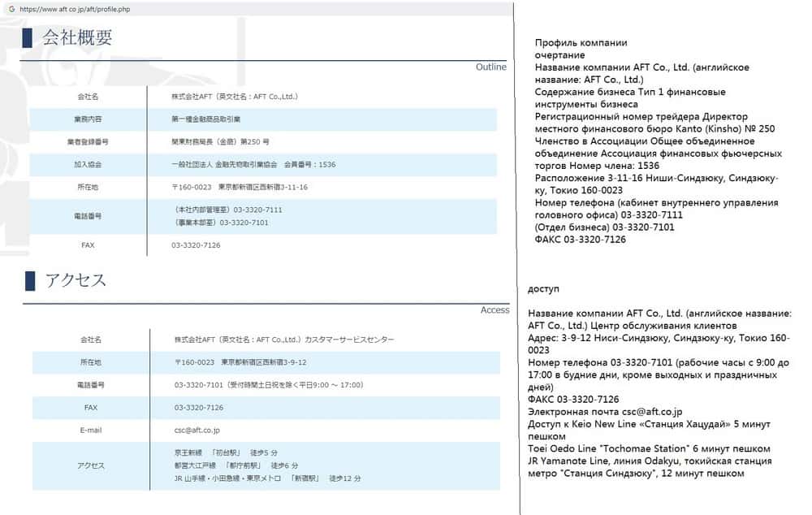The height and width of the screenshot is (515, 812).
Task: Click the csc@aft.co.jp email address
Action: (197, 430)
